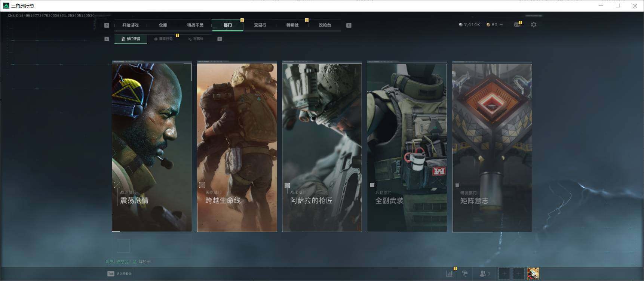
Task: Go to the 交易行 tab
Action: click(260, 25)
